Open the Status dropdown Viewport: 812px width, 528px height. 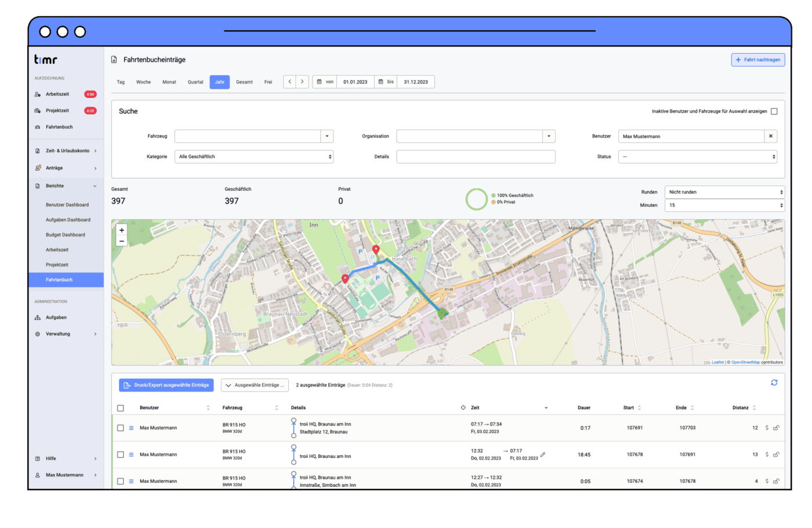pos(698,156)
